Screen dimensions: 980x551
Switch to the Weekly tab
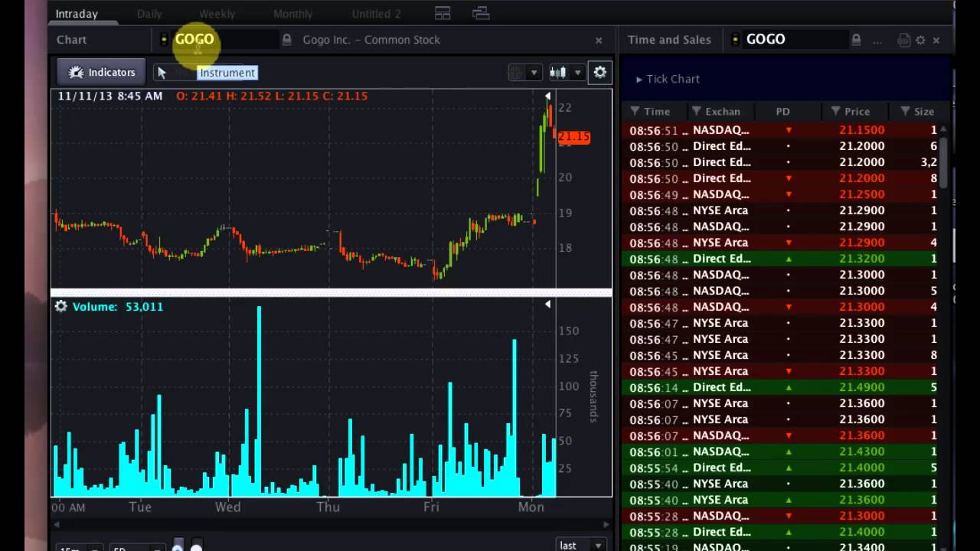[x=217, y=14]
